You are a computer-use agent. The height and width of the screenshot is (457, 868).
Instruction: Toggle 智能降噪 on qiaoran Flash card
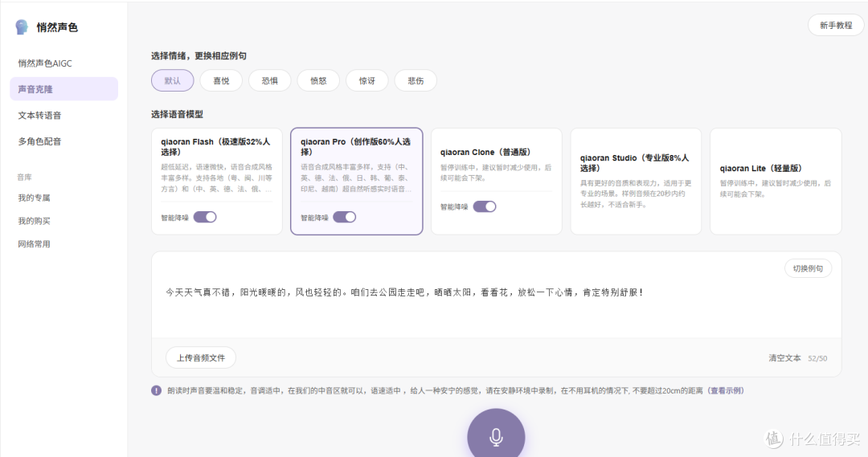coord(205,218)
